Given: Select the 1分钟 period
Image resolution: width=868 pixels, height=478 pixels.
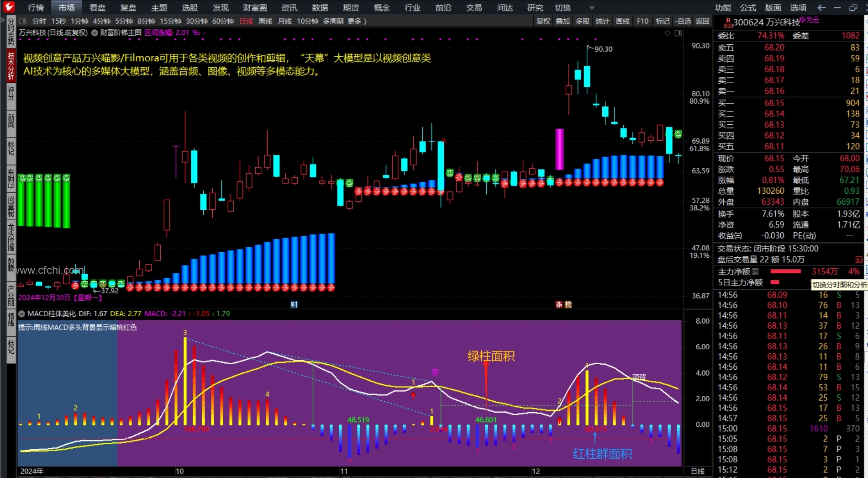Looking at the screenshot, I should [79, 21].
